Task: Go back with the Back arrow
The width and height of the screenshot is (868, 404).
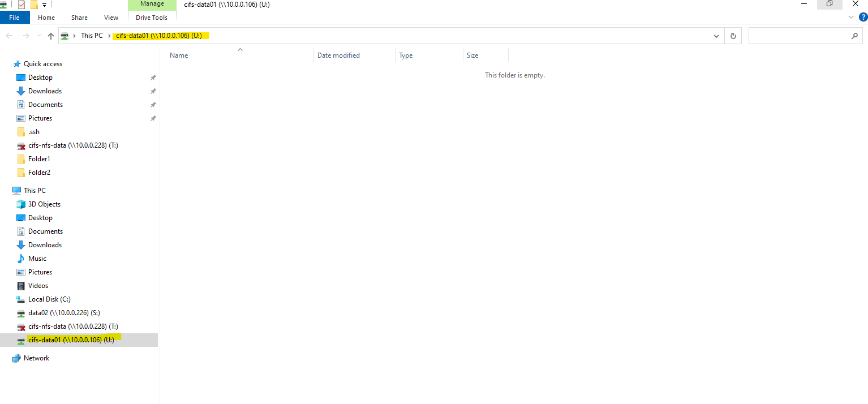Action: click(x=9, y=36)
